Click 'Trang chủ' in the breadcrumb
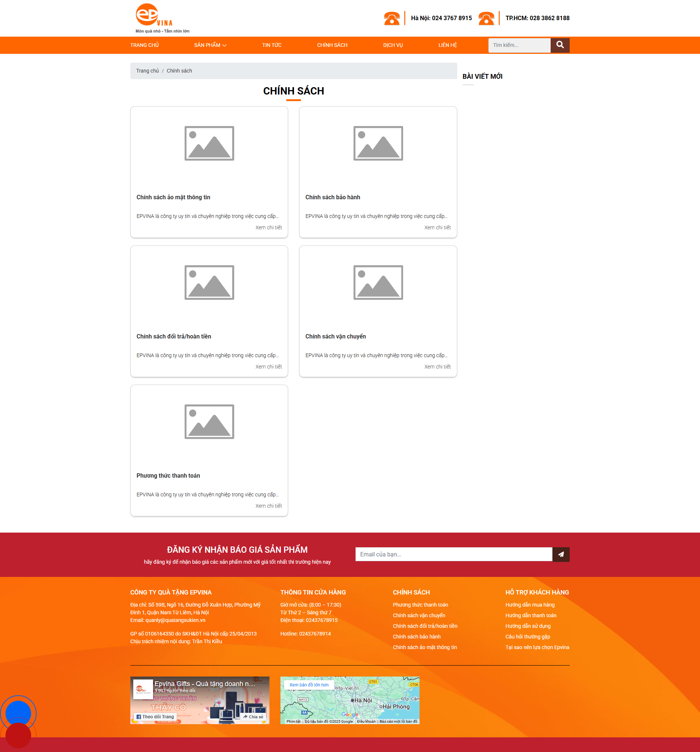The width and height of the screenshot is (700, 752). pos(147,71)
